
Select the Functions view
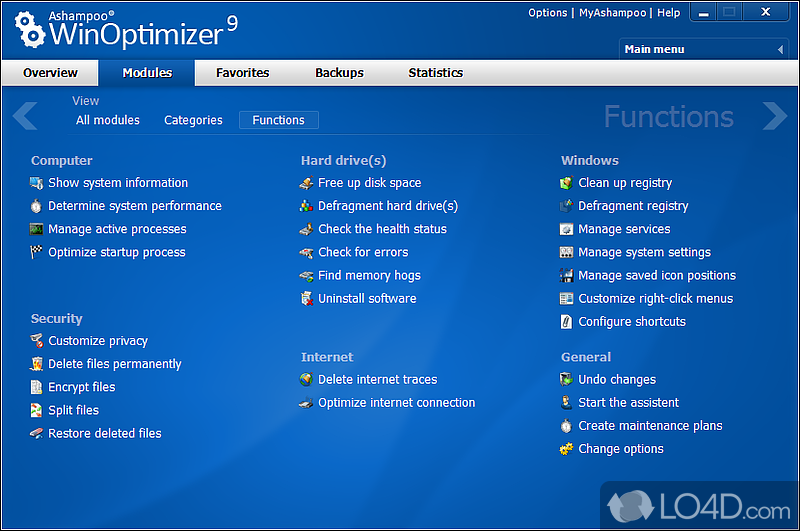(x=279, y=120)
